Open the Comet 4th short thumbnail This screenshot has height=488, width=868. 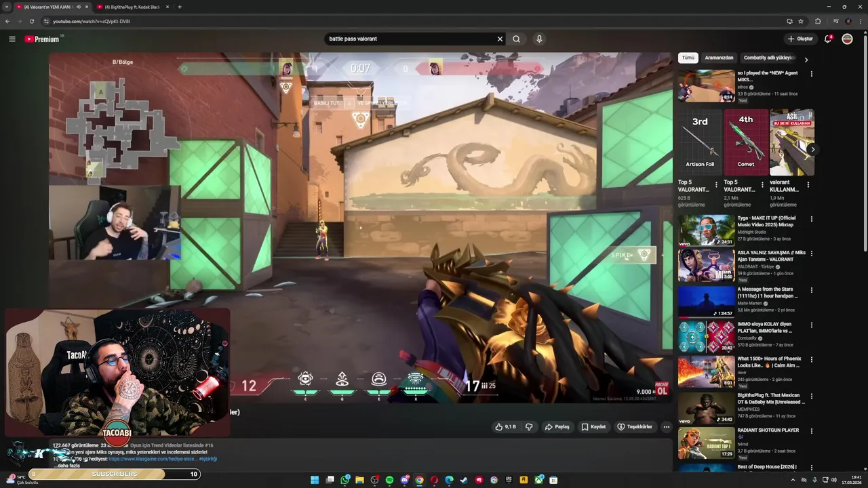click(x=746, y=142)
